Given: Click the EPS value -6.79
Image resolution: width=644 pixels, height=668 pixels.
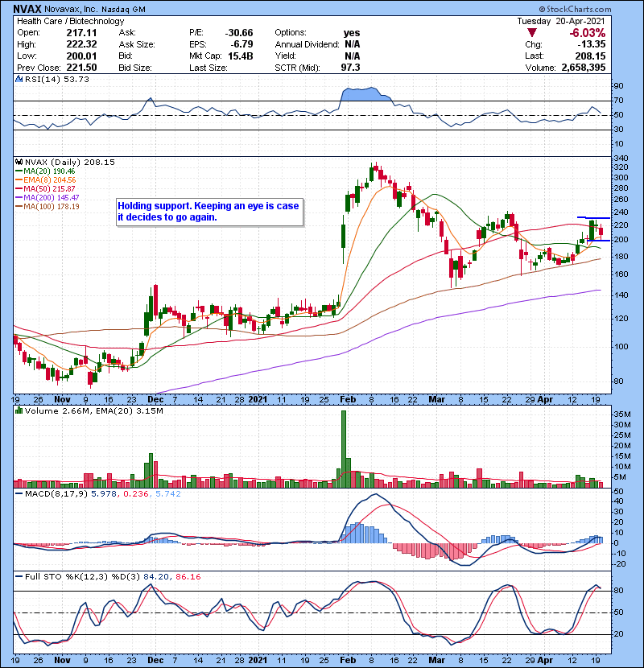Looking at the screenshot, I should (x=242, y=44).
